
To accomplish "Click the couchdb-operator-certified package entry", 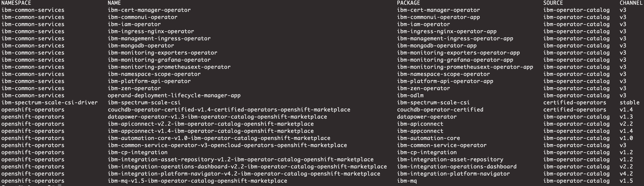I will pyautogui.click(x=440, y=110).
